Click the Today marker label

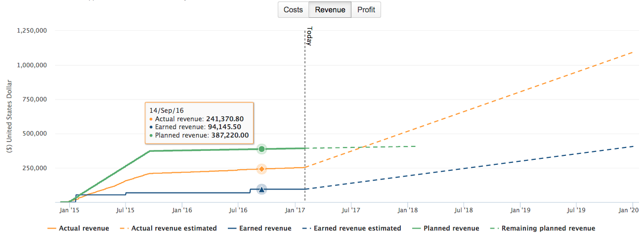pos(309,36)
